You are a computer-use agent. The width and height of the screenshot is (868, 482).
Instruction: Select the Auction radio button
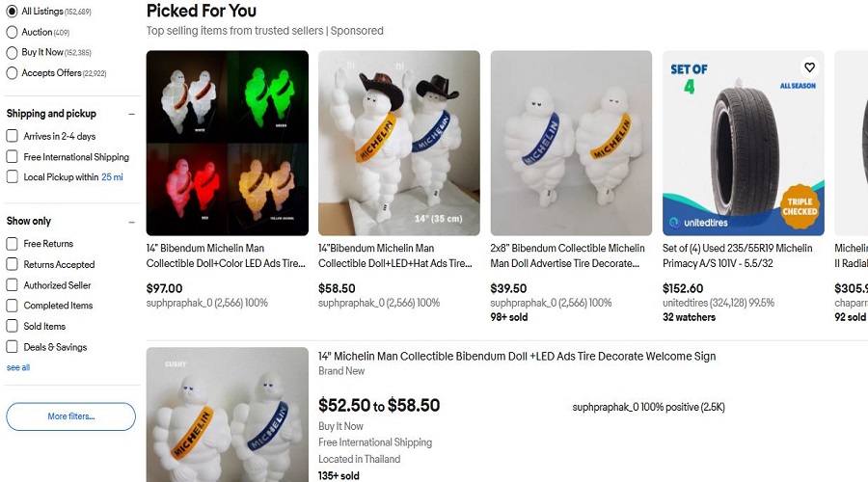pyautogui.click(x=13, y=32)
